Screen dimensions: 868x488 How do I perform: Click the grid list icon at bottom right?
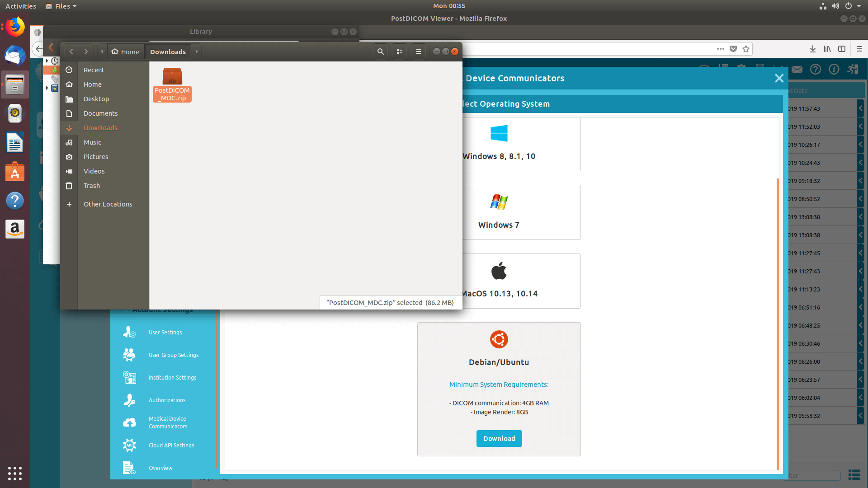click(854, 475)
